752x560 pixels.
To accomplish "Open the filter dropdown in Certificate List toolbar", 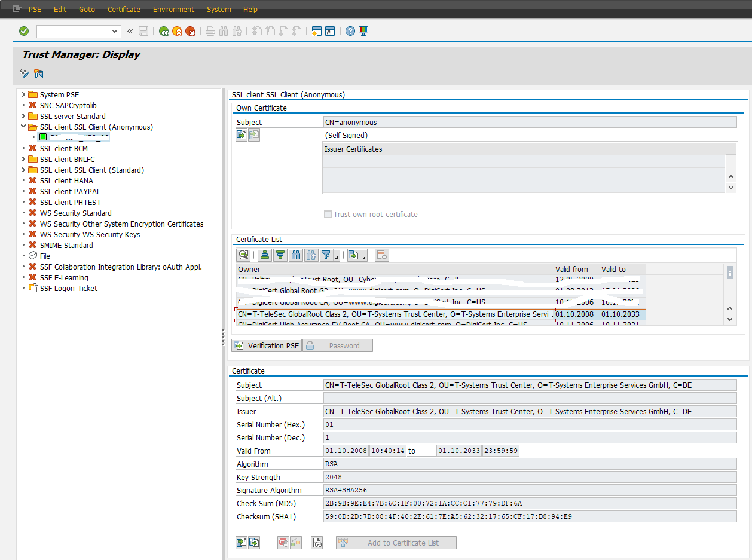I will [x=337, y=257].
